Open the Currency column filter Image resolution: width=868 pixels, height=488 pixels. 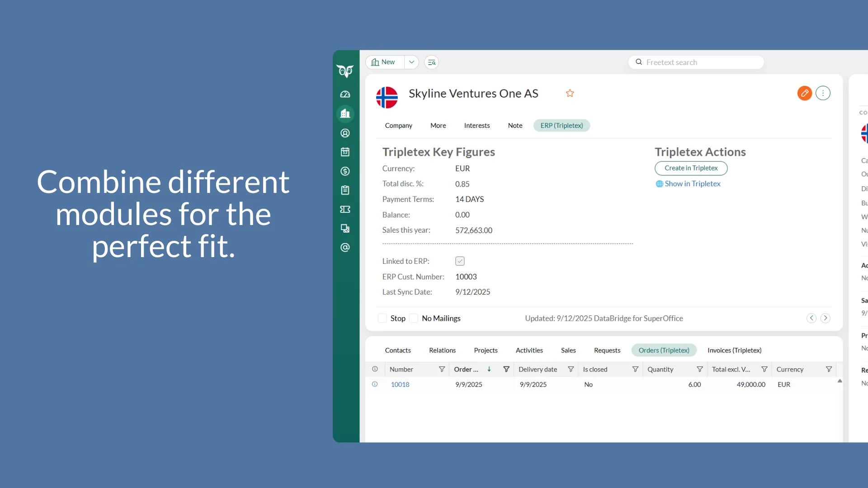point(829,369)
